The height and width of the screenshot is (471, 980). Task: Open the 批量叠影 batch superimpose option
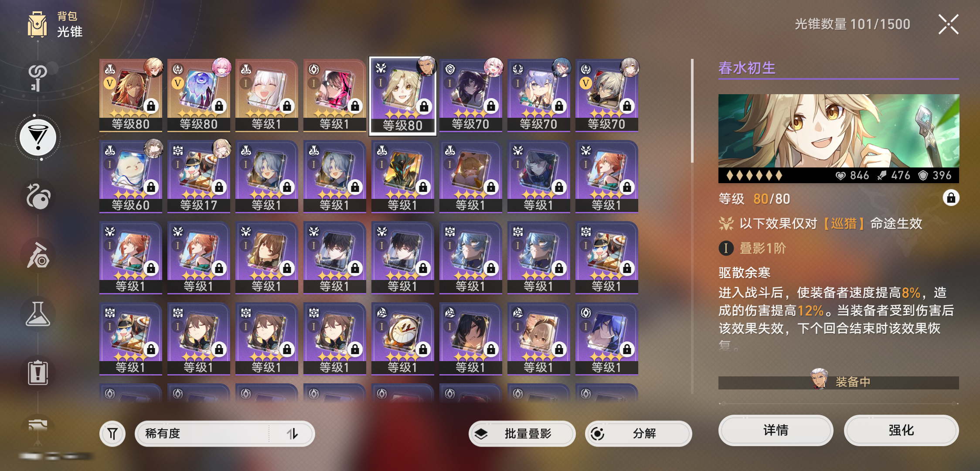[x=522, y=433]
